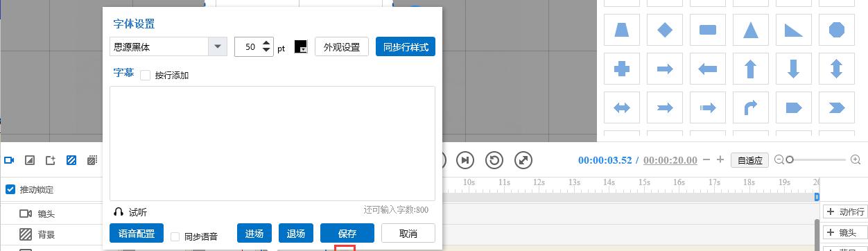Click the 进场 entrance button
This screenshot has width=868, height=251.
254,233
